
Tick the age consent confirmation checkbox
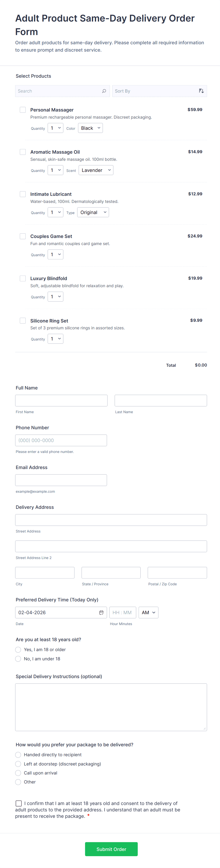[19, 803]
